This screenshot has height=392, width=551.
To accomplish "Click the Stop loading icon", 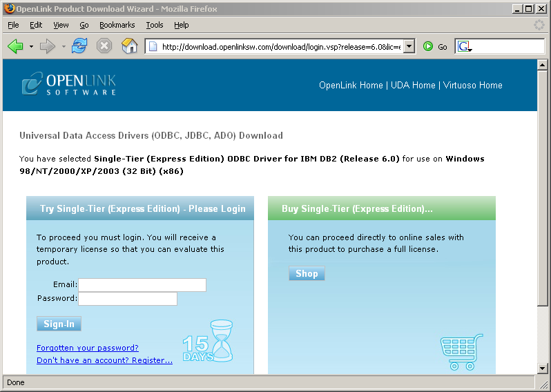I will [x=104, y=46].
